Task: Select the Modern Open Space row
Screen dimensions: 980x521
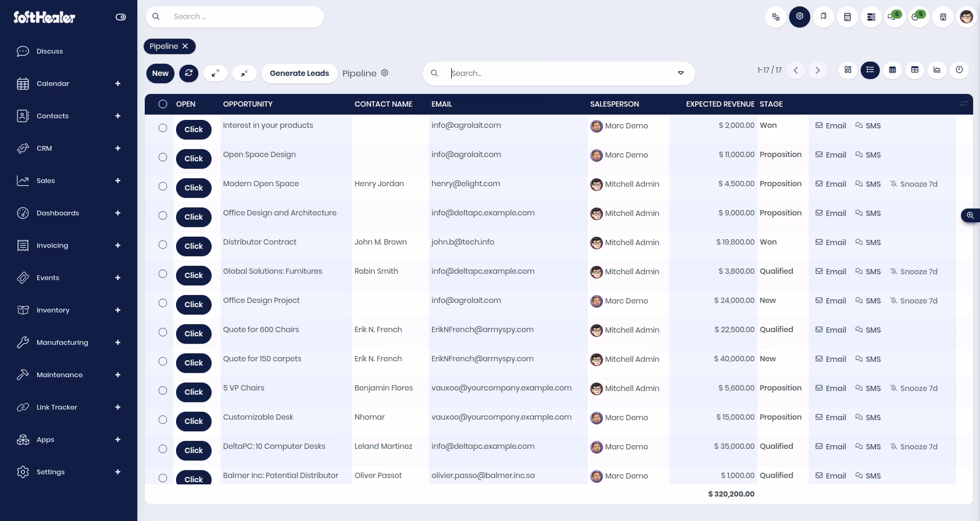Action: [x=163, y=186]
